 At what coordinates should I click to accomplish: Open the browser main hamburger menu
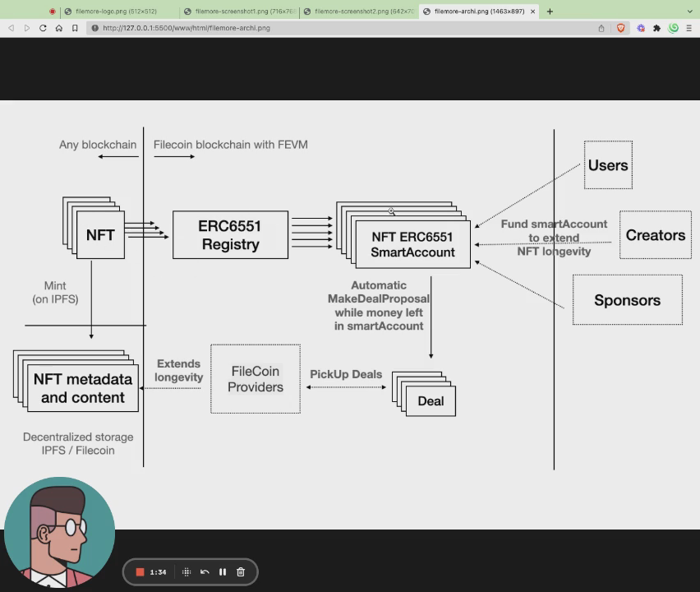[x=688, y=28]
